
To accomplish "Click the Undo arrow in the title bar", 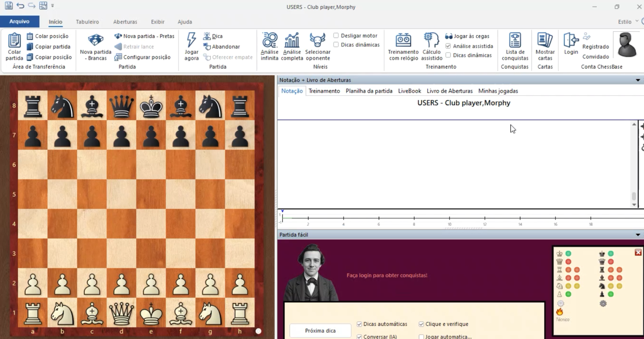I will [x=20, y=6].
